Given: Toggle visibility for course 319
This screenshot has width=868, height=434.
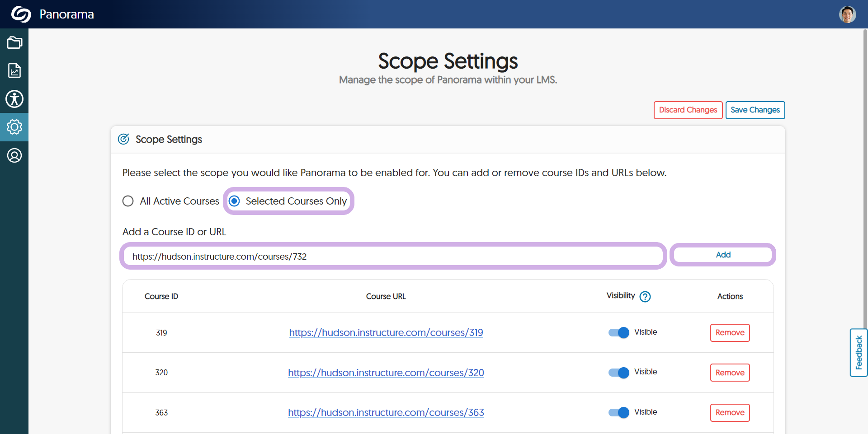Looking at the screenshot, I should click(x=618, y=333).
